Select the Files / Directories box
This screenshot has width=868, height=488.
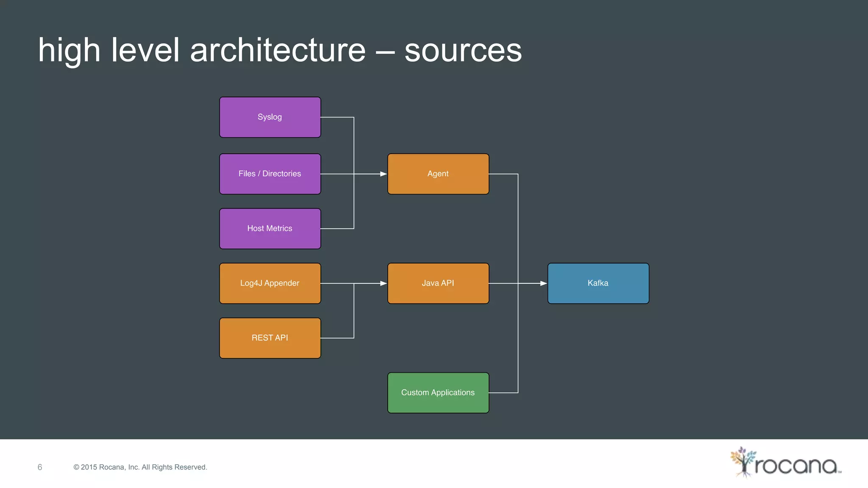point(270,174)
